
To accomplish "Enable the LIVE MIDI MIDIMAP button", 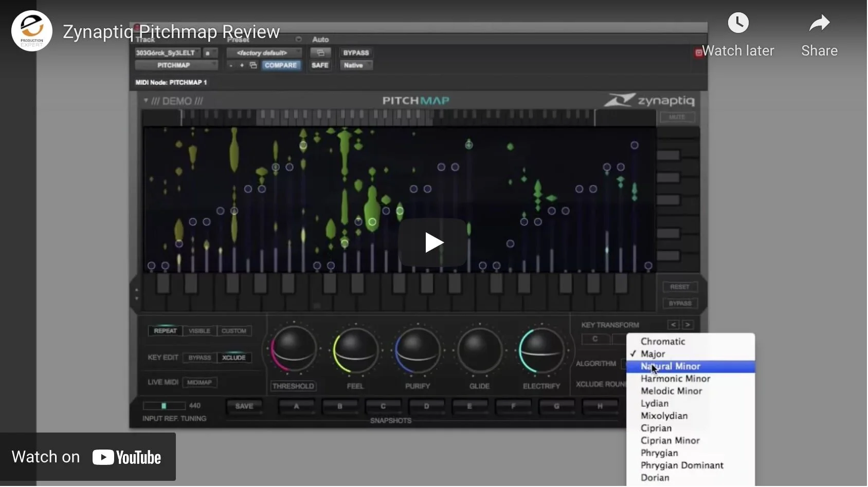I will tap(200, 382).
